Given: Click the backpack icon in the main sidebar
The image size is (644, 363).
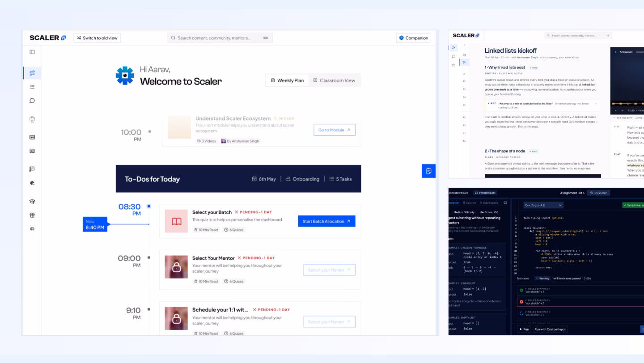Looking at the screenshot, I should click(32, 119).
